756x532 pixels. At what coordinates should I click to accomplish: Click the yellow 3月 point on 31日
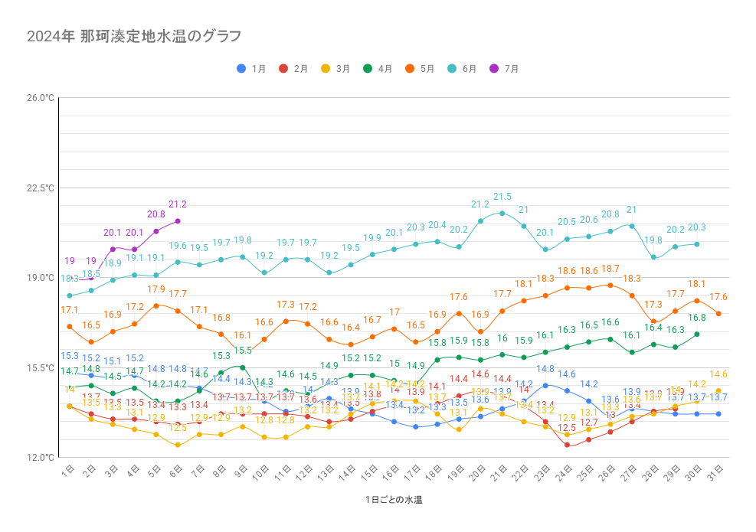(x=718, y=391)
